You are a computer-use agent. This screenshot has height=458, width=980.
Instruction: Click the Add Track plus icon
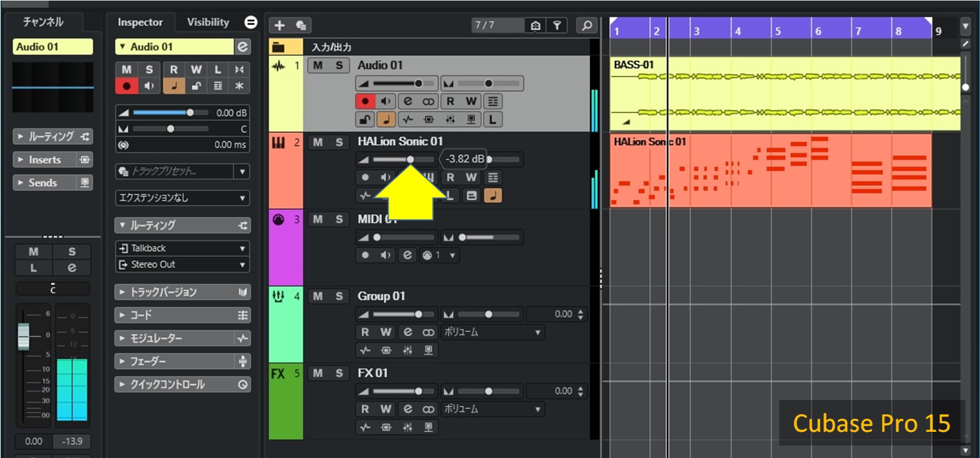coord(279,26)
